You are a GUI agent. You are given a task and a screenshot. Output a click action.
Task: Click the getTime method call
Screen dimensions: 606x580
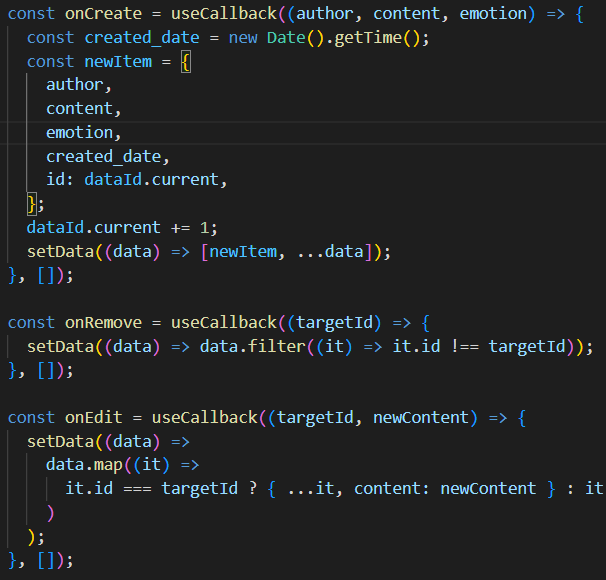368,38
